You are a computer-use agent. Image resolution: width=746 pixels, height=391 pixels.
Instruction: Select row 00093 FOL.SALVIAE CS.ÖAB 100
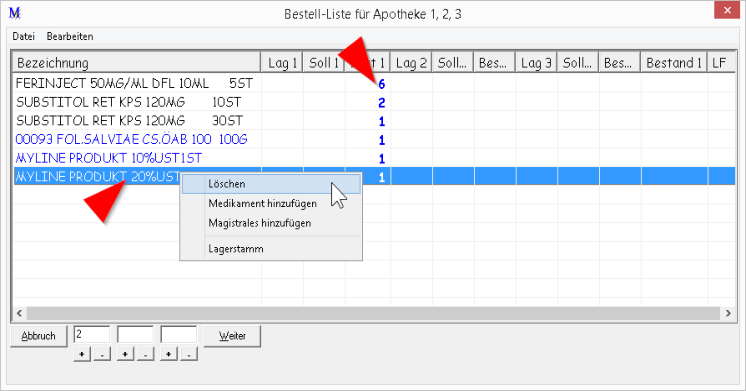coord(374,139)
